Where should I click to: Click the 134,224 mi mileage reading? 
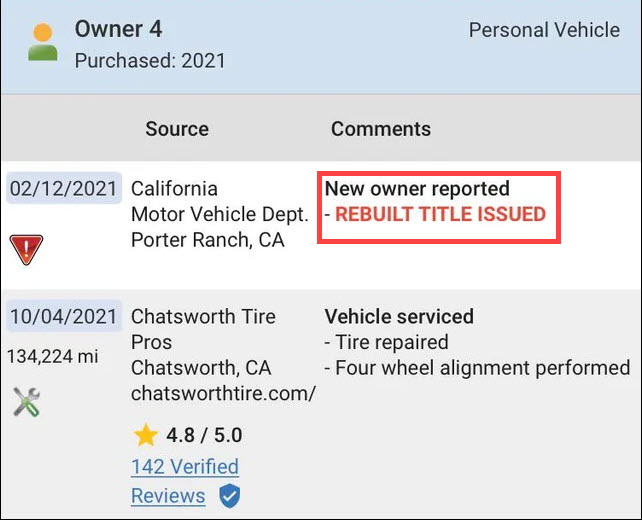coord(53,356)
